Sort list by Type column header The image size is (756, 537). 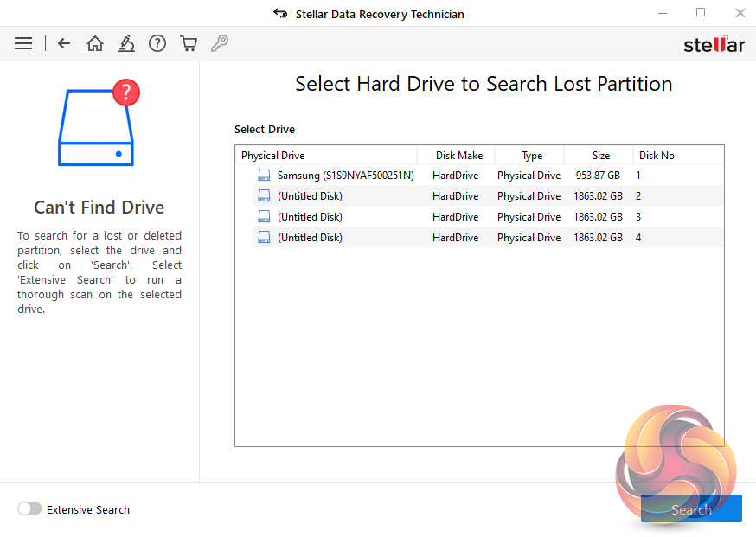532,156
